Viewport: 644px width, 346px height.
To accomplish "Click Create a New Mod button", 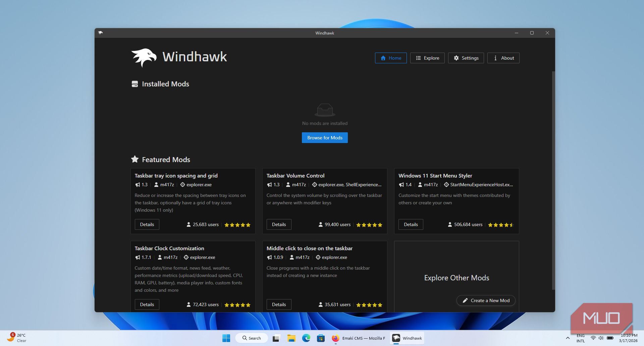I will 486,300.
